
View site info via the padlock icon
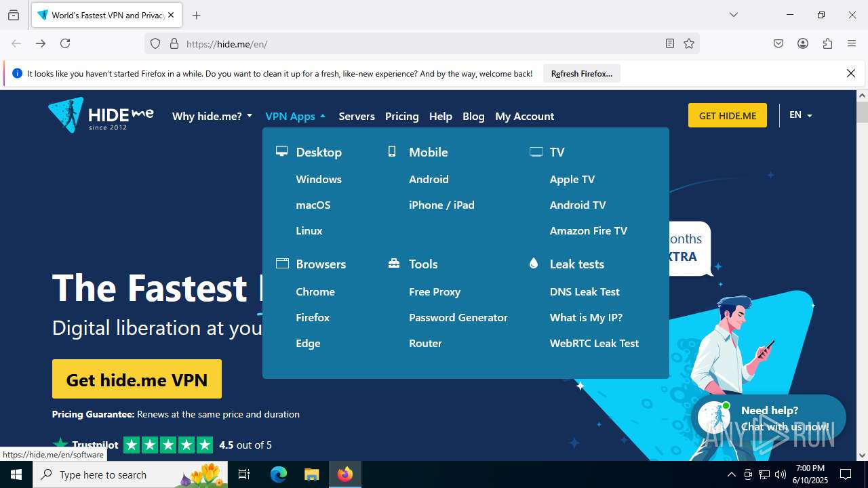[x=174, y=43]
